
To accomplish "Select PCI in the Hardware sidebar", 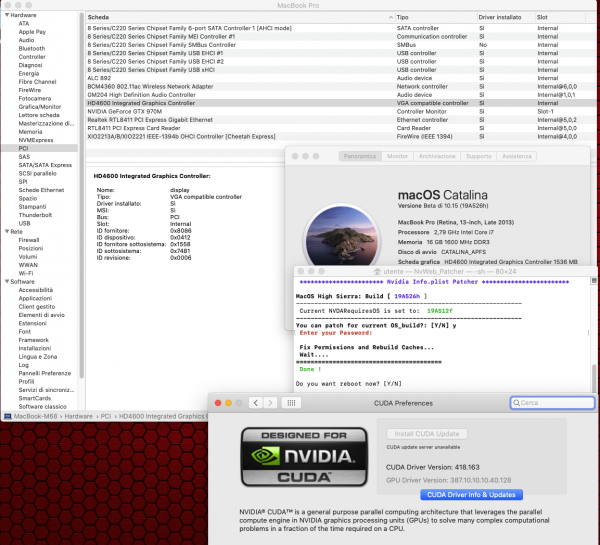I will [x=39, y=148].
